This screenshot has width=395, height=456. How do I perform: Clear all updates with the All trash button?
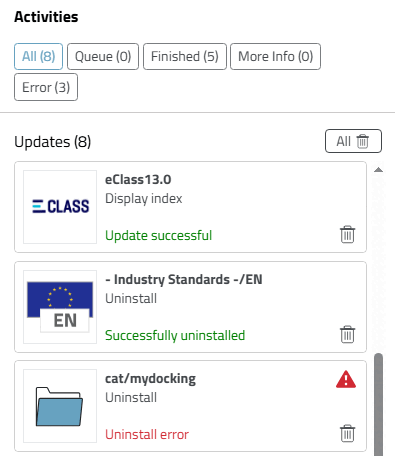tap(353, 141)
